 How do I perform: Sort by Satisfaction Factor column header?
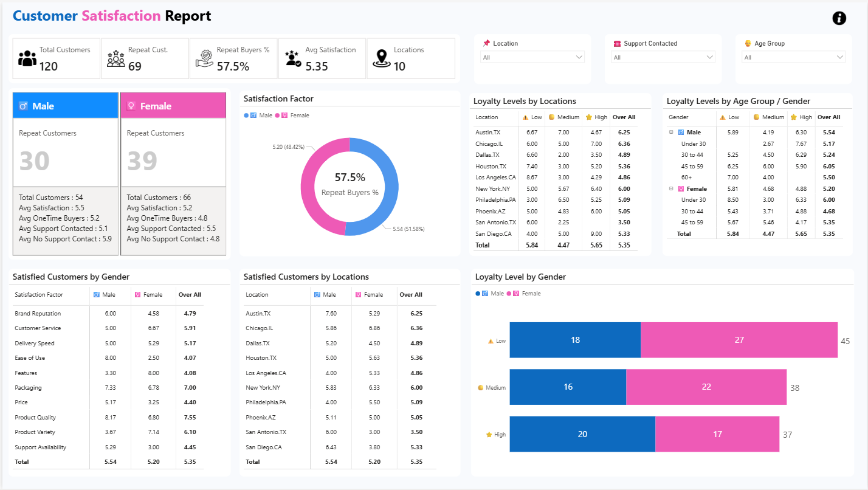[x=38, y=295]
